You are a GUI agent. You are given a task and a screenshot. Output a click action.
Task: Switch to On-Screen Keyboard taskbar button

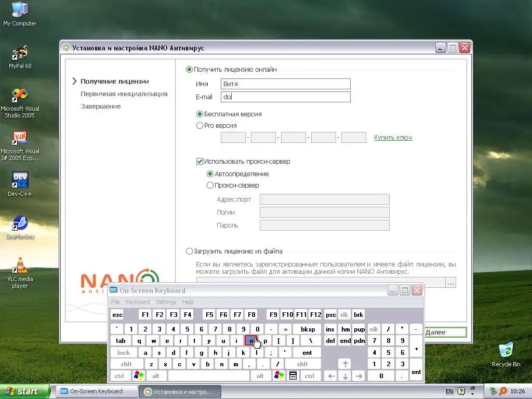[x=96, y=391]
